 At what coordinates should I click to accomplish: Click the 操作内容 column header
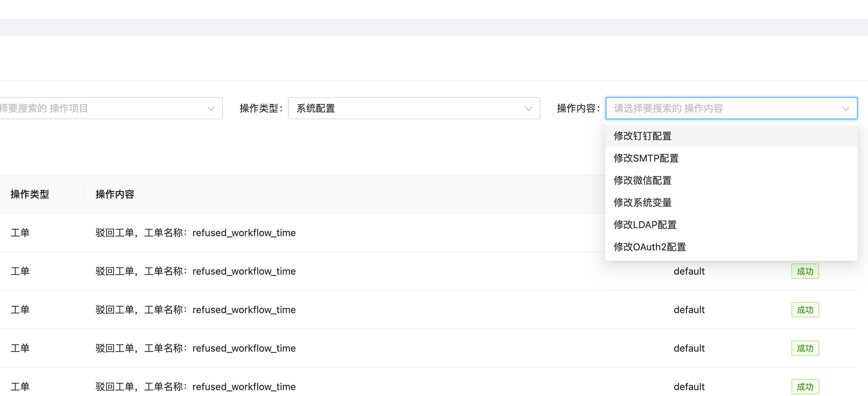pos(114,194)
